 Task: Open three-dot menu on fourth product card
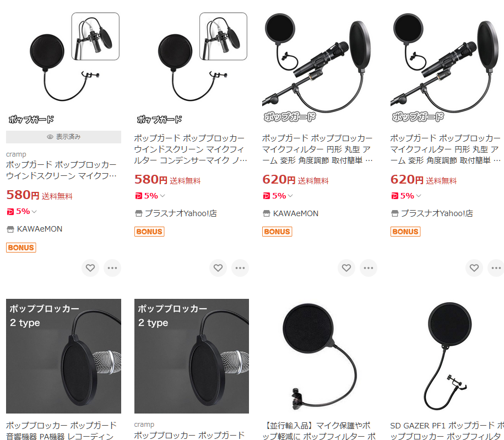(496, 268)
